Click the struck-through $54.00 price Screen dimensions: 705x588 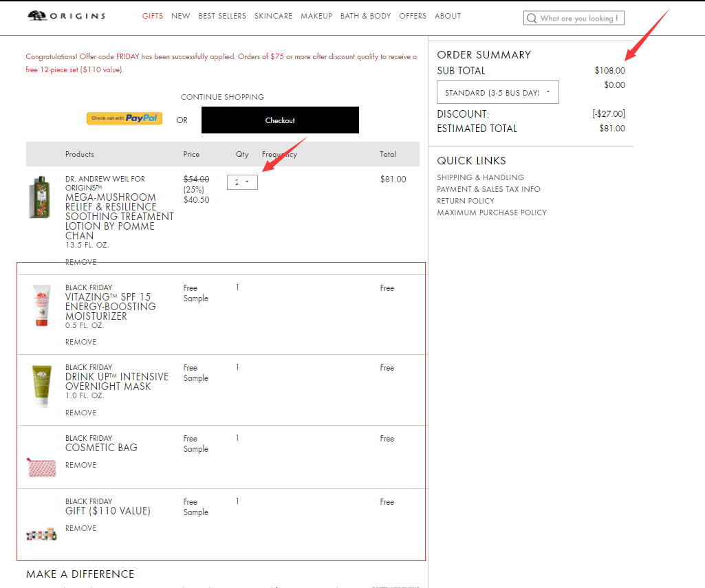[x=196, y=179]
